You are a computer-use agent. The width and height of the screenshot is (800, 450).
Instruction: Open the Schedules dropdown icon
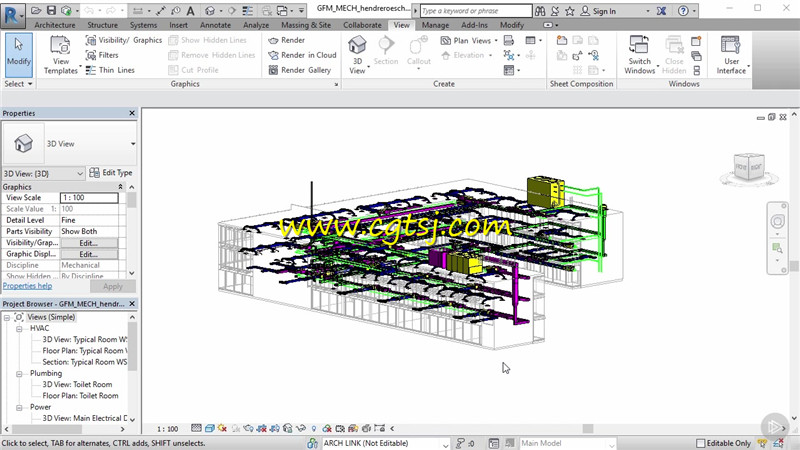(x=533, y=40)
